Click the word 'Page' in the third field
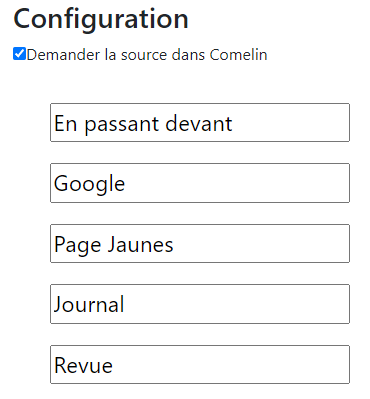This screenshot has width=370, height=399. [77, 246]
